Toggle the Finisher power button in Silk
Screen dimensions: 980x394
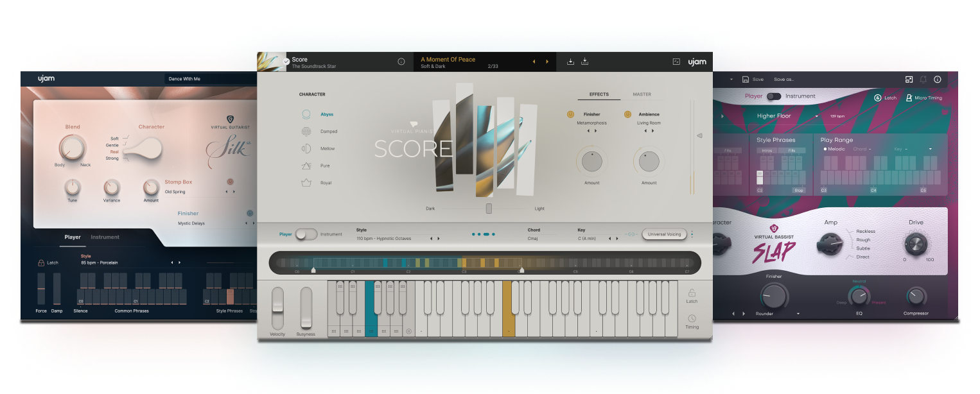coord(250,213)
